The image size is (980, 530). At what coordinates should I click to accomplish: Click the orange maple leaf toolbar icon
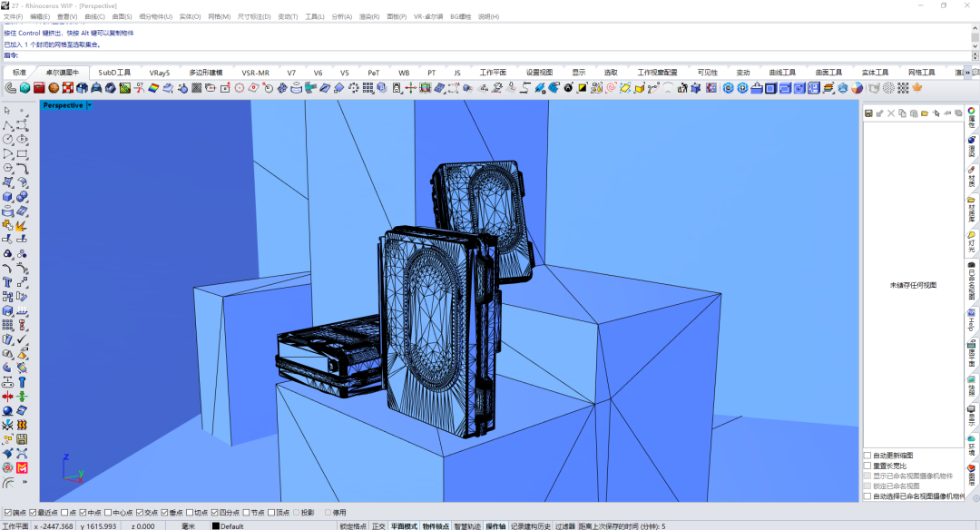tap(916, 88)
